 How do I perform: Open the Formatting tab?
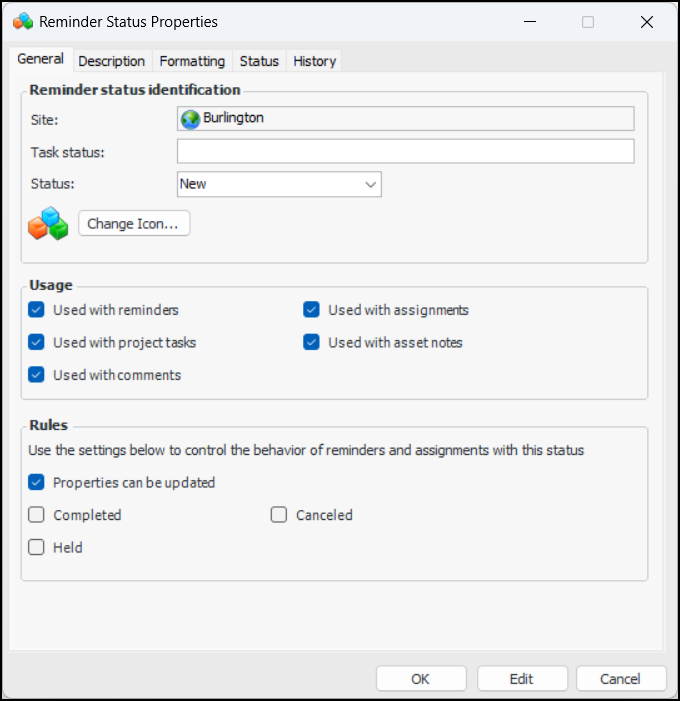192,61
